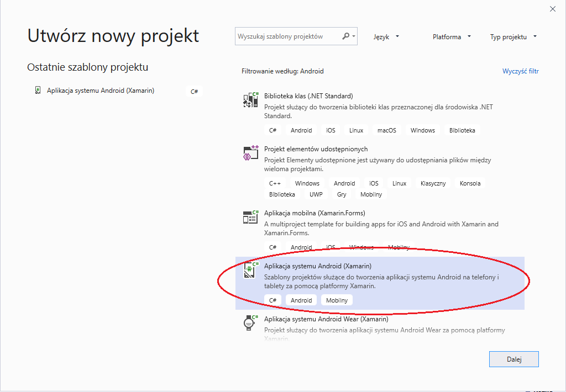Image resolution: width=566 pixels, height=392 pixels.
Task: Open the Typ projektu dropdown
Action: coord(512,36)
